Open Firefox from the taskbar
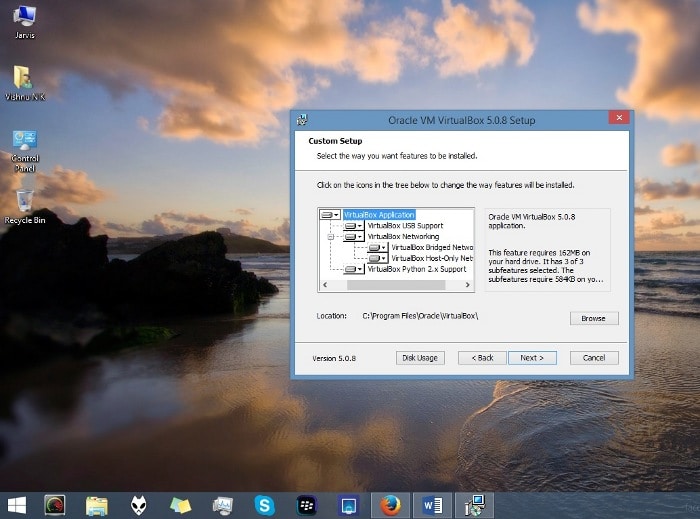Viewport: 700px width, 519px height. tap(390, 505)
